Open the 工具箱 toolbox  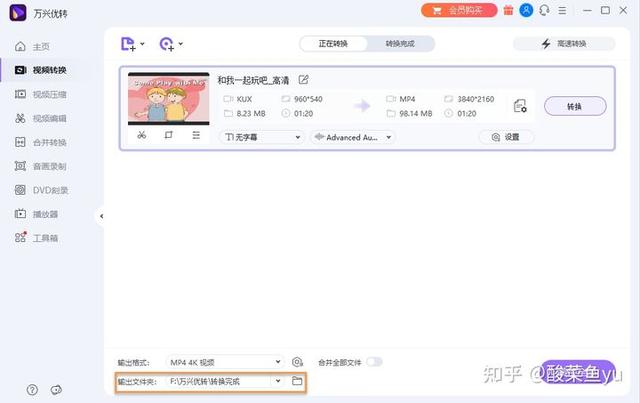[36, 238]
